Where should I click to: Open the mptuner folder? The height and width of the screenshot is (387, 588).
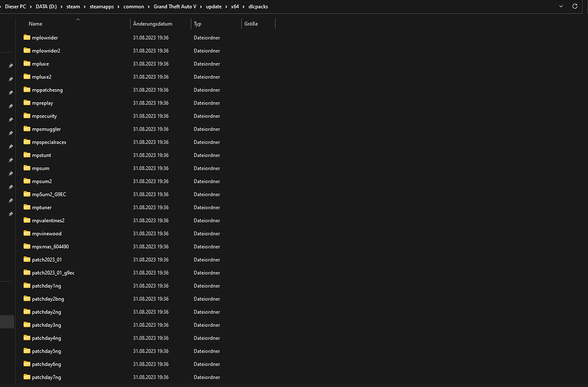pyautogui.click(x=41, y=207)
